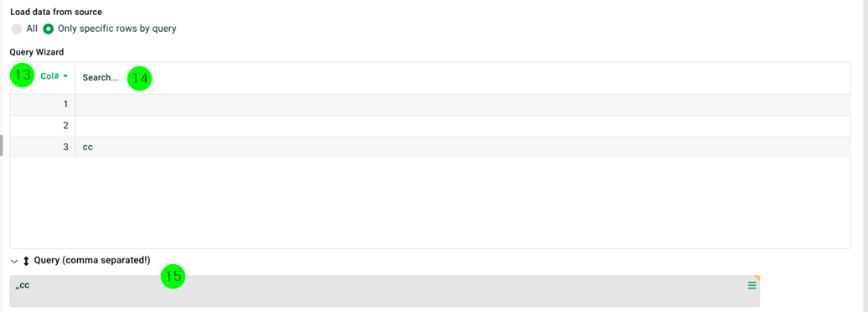The height and width of the screenshot is (312, 868).
Task: Collapse the Query section with its chevron
Action: pos(14,261)
